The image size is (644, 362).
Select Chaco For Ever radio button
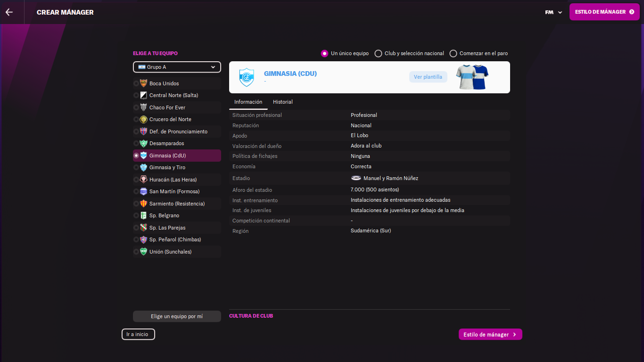[136, 107]
